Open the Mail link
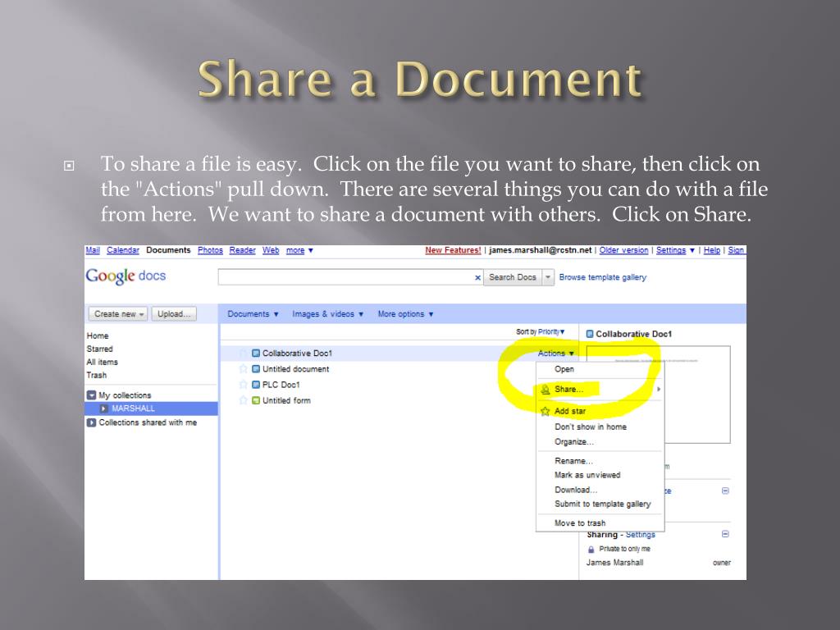The width and height of the screenshot is (840, 630). point(93,250)
